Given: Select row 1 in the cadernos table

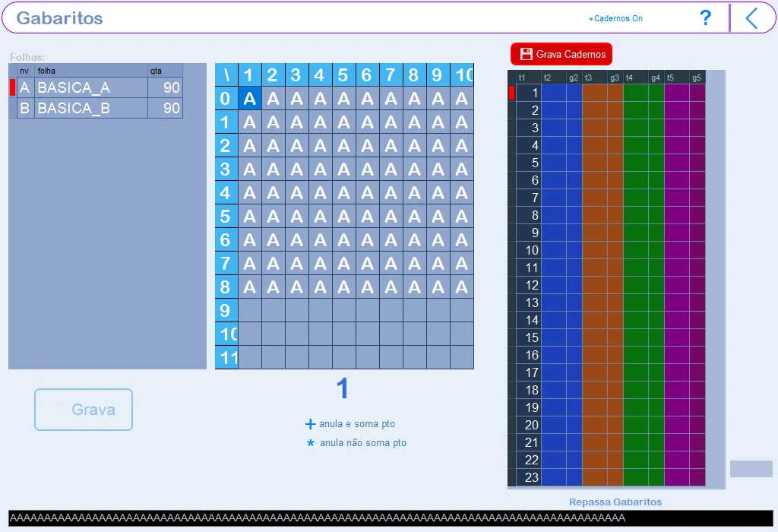Looking at the screenshot, I should [606, 93].
